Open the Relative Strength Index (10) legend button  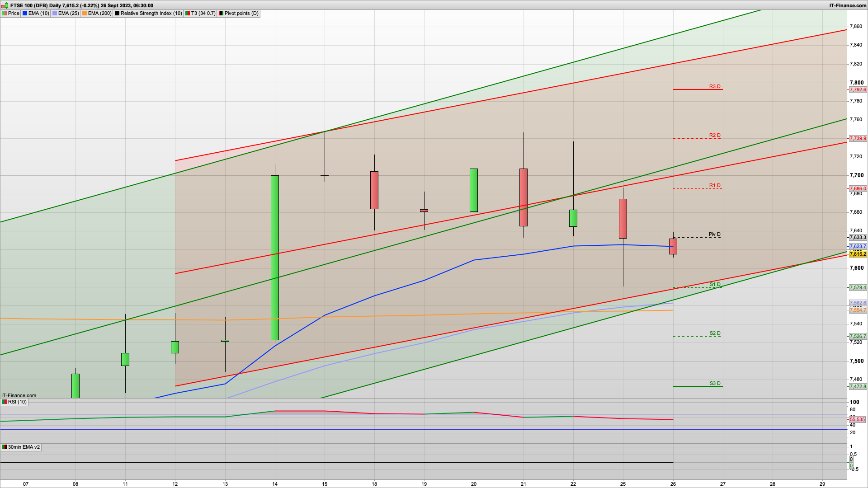(148, 13)
